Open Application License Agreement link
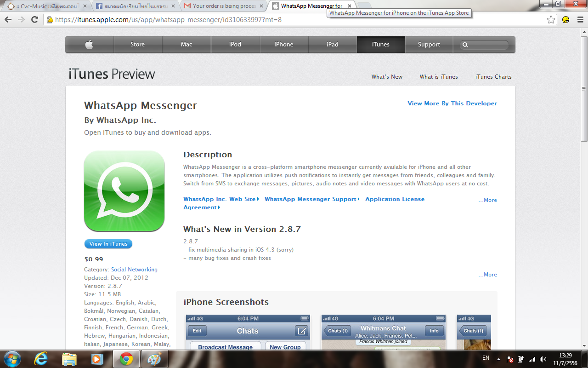This screenshot has width=588, height=368. point(304,203)
